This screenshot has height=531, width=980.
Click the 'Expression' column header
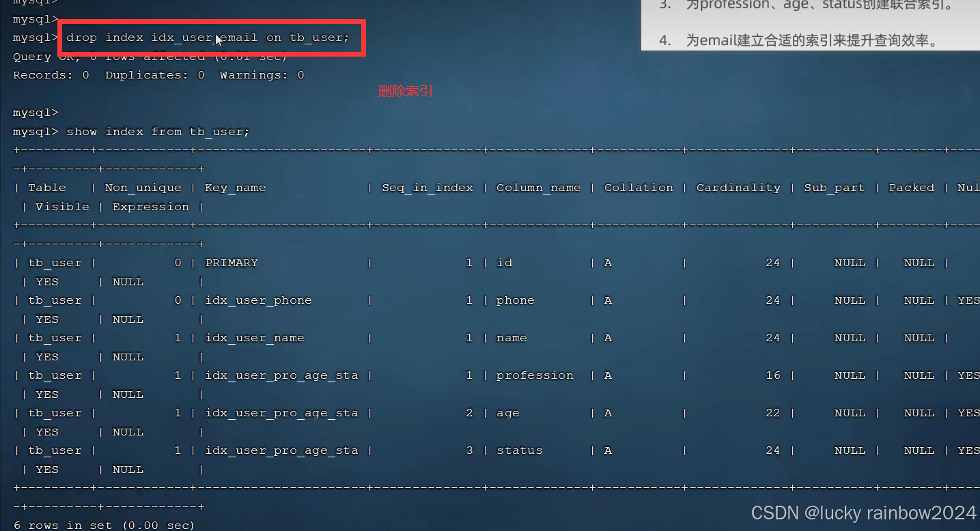[151, 207]
